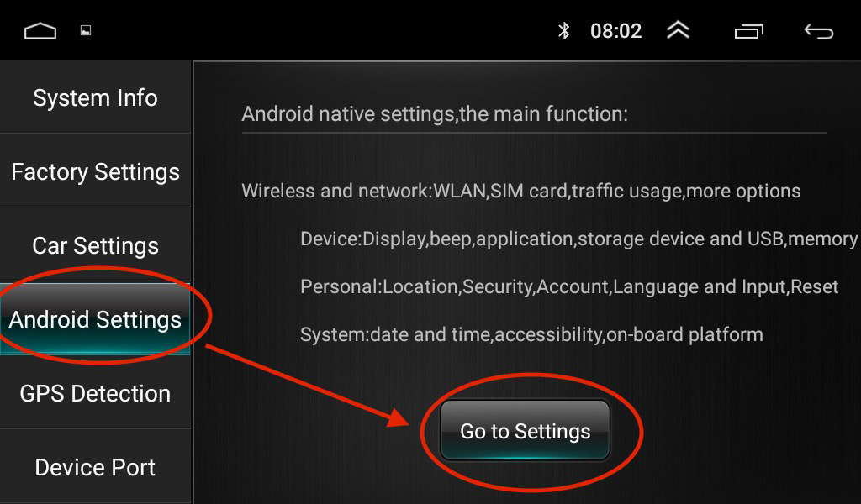Click the Go to Settings button

pyautogui.click(x=525, y=431)
